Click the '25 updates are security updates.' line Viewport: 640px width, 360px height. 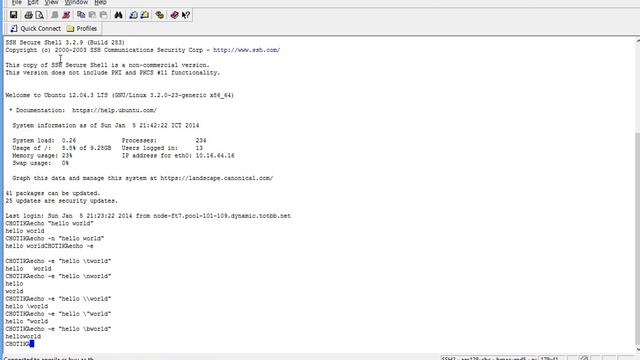click(62, 201)
